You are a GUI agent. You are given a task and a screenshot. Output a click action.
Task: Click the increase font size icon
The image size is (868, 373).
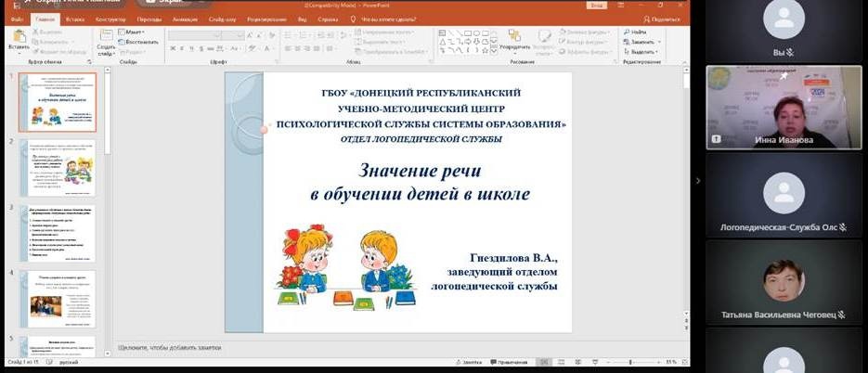[250, 35]
